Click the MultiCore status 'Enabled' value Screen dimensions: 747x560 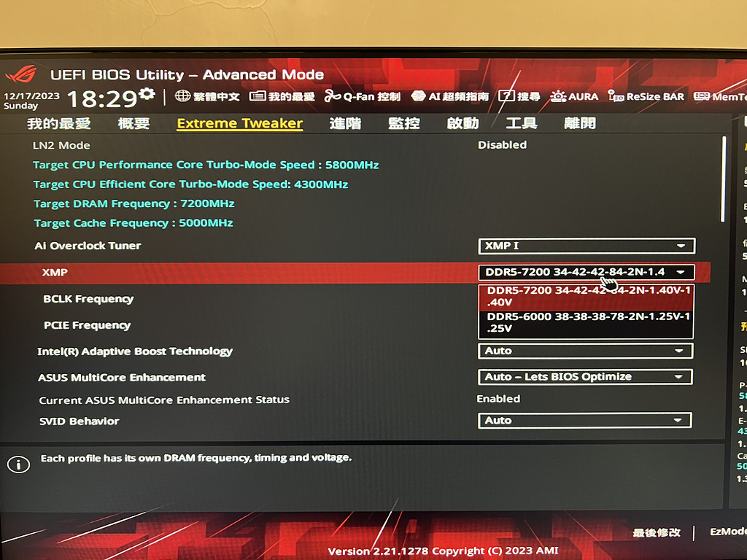click(x=498, y=399)
